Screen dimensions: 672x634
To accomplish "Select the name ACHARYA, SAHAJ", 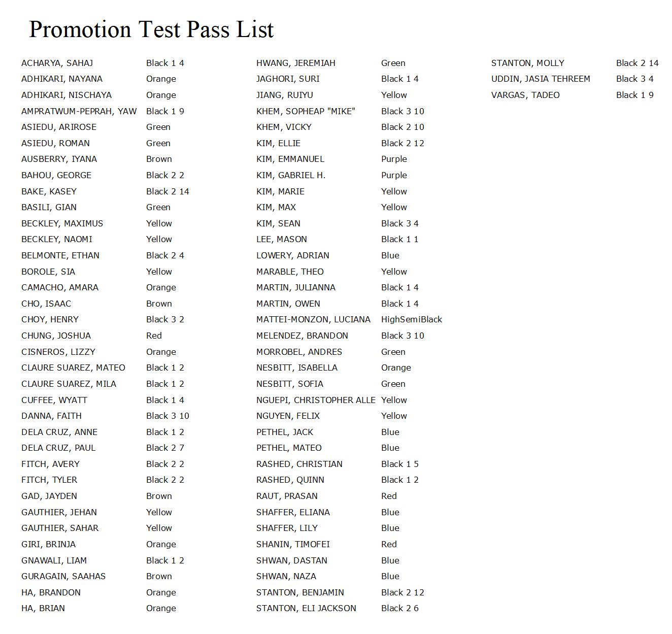I will pyautogui.click(x=57, y=63).
